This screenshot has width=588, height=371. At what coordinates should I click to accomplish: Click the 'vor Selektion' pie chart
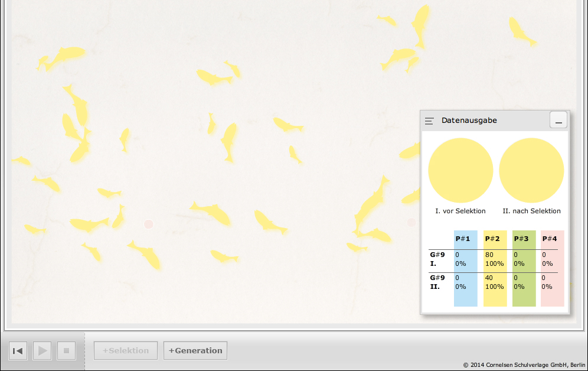pos(460,170)
